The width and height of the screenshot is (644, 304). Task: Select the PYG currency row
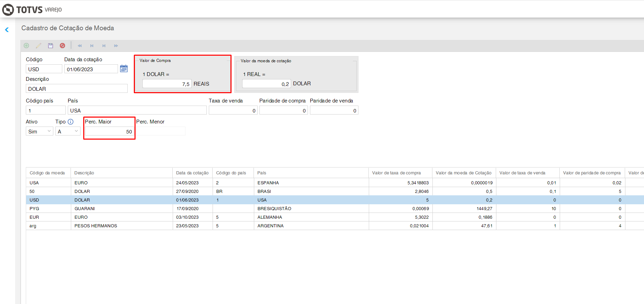335,208
